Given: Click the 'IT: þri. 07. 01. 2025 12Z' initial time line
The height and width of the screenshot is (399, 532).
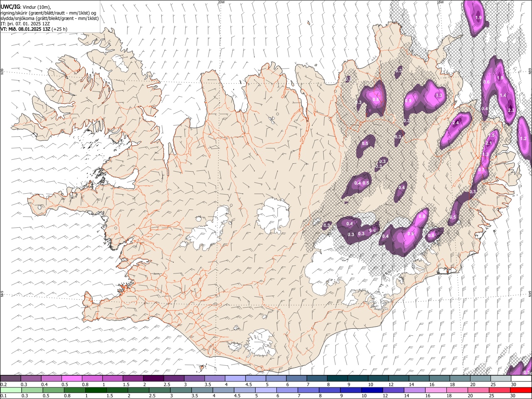Looking at the screenshot, I should pyautogui.click(x=25, y=24).
